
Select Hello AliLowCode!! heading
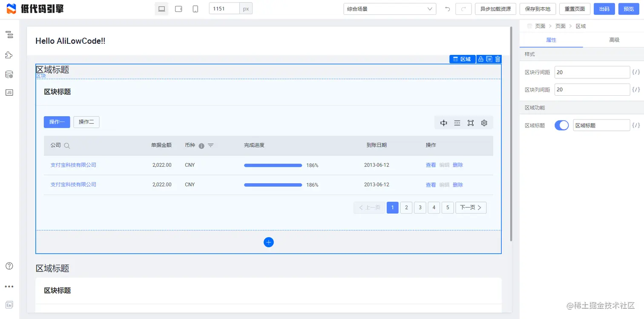(x=70, y=41)
